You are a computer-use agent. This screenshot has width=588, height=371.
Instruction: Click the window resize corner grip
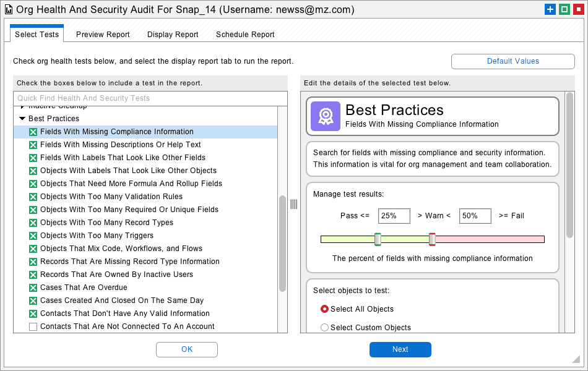point(576,359)
